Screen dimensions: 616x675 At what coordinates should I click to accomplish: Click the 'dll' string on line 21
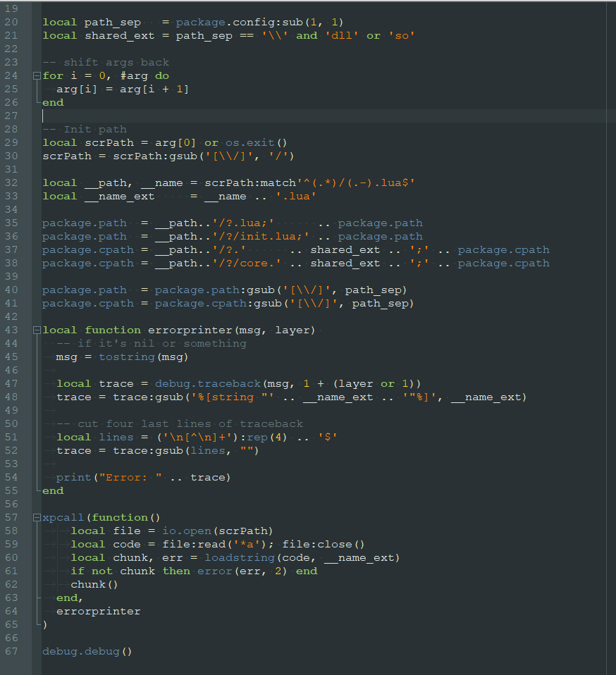coord(342,36)
